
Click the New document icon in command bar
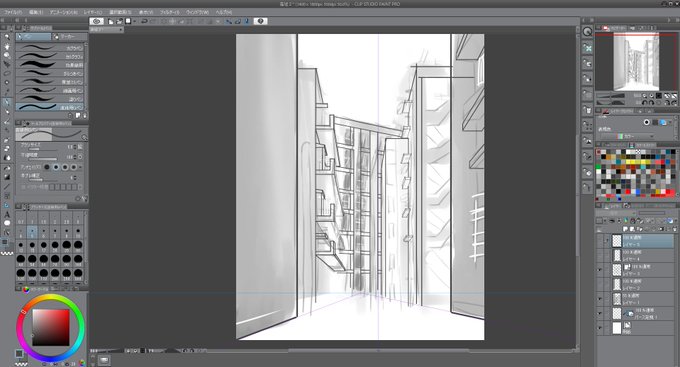111,21
